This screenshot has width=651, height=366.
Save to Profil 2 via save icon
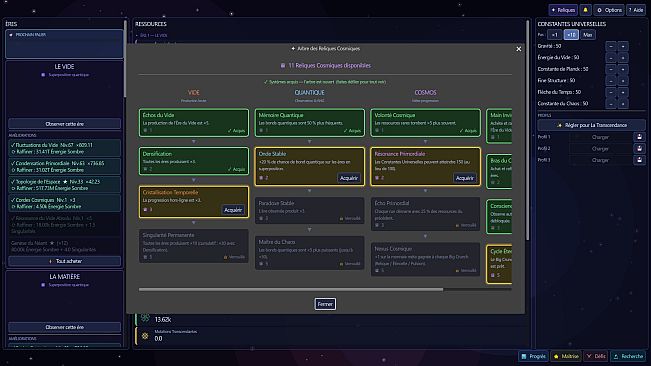pos(639,149)
